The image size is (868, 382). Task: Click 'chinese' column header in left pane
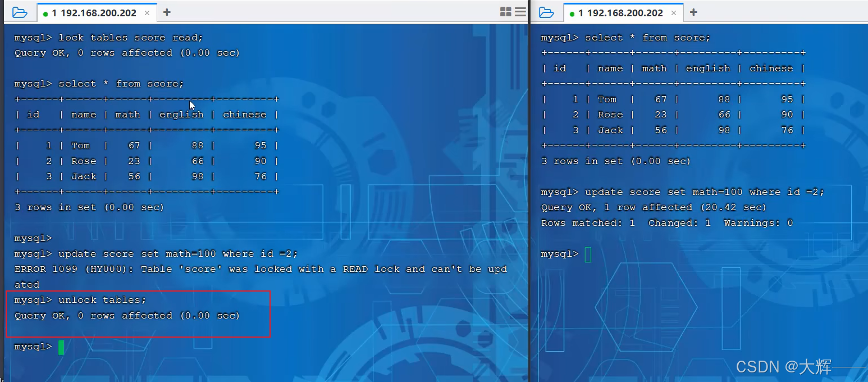coord(245,115)
